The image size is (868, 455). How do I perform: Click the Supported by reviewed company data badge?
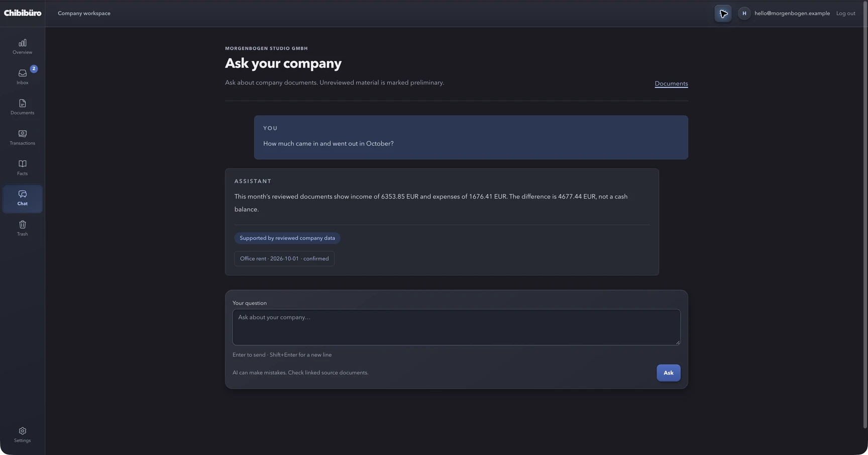(287, 238)
